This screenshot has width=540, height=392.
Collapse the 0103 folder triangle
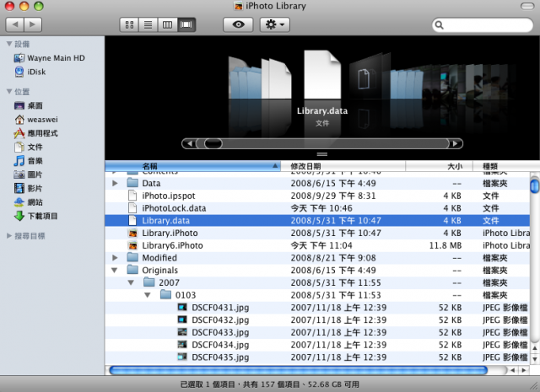point(148,295)
